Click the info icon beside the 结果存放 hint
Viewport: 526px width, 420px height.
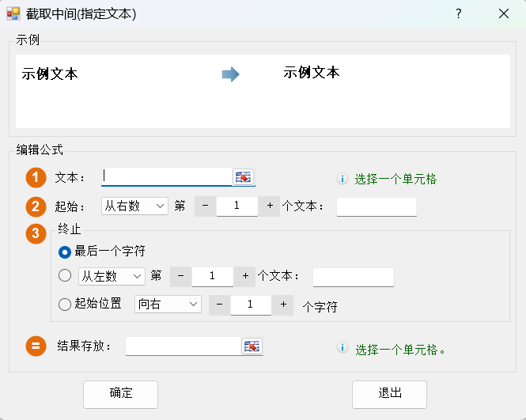tap(342, 348)
